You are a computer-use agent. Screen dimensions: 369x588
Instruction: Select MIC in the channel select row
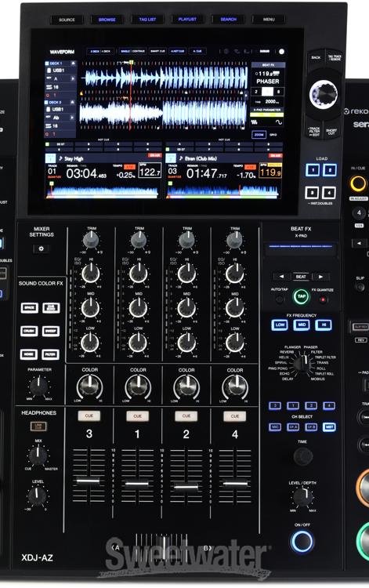pyautogui.click(x=275, y=427)
